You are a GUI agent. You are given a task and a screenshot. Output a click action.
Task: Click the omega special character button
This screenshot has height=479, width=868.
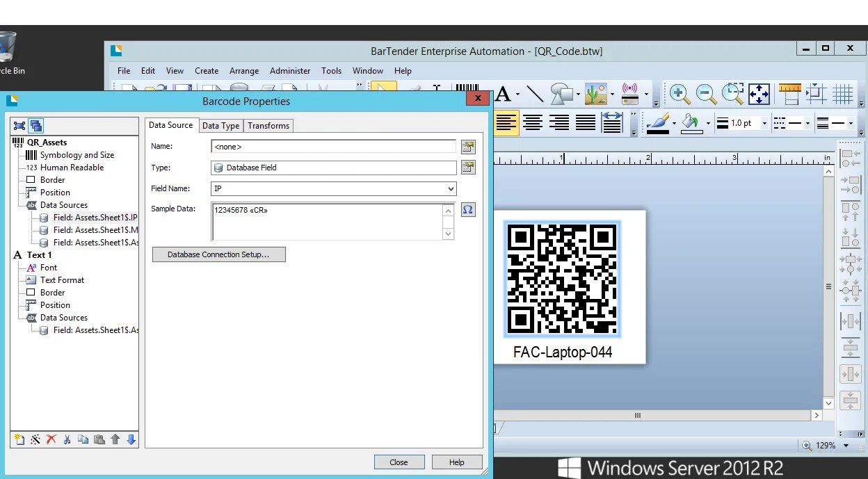468,210
